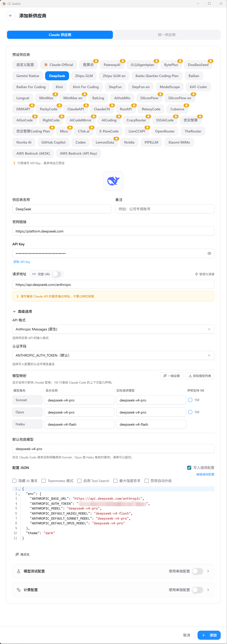The height and width of the screenshot is (644, 227).
Task: Toggle the 完整 URL switch
Action: [x=57, y=274]
